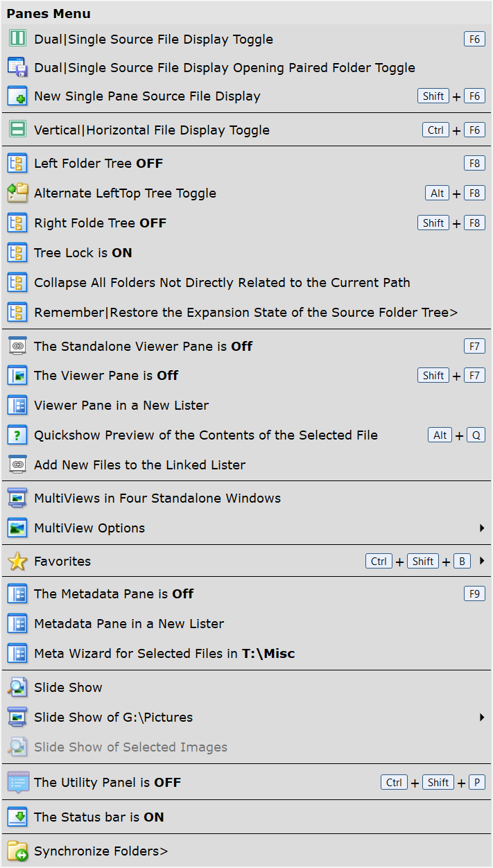This screenshot has height=868, width=493.
Task: Toggle Tree Lock is ON
Action: point(246,253)
